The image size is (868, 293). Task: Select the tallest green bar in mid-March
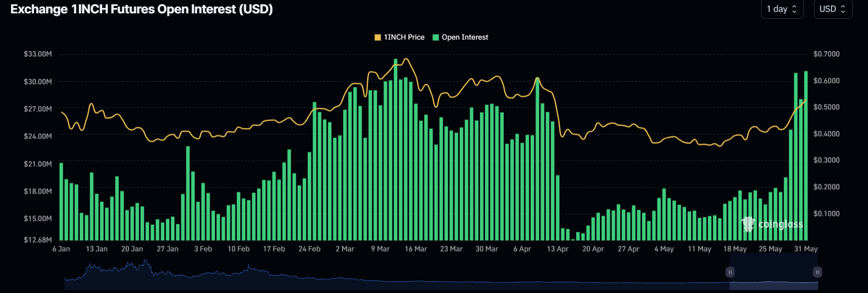coord(395,148)
